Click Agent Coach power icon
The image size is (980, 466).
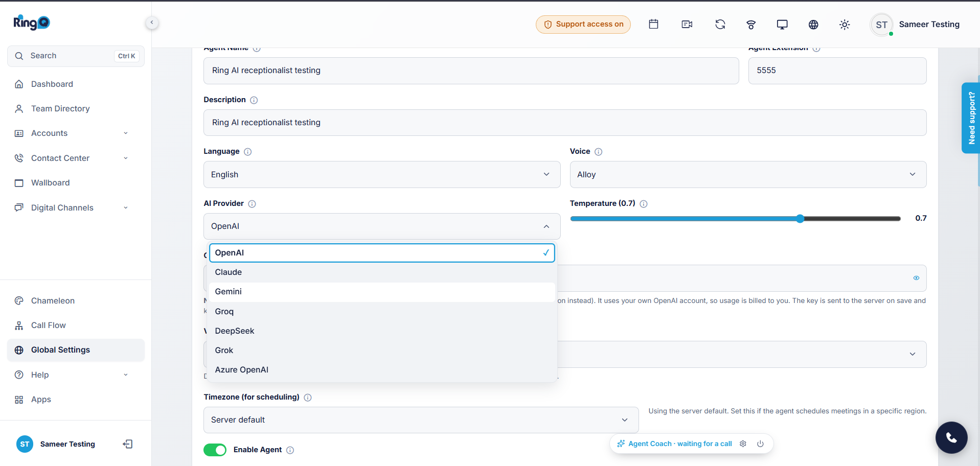pos(760,444)
